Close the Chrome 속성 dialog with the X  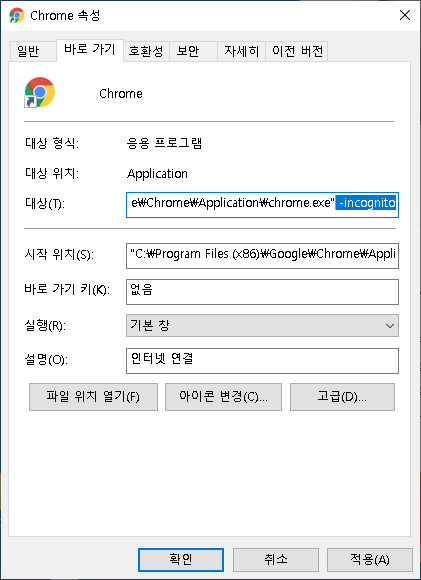tap(405, 15)
